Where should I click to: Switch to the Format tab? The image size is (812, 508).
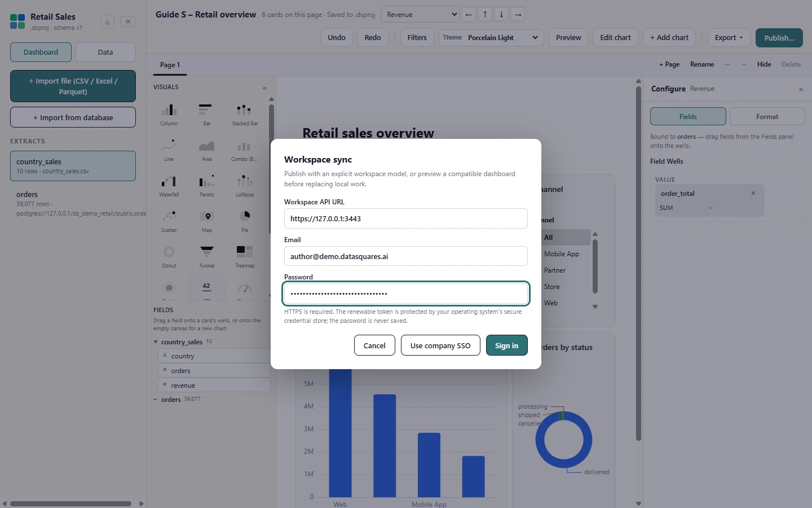(767, 117)
